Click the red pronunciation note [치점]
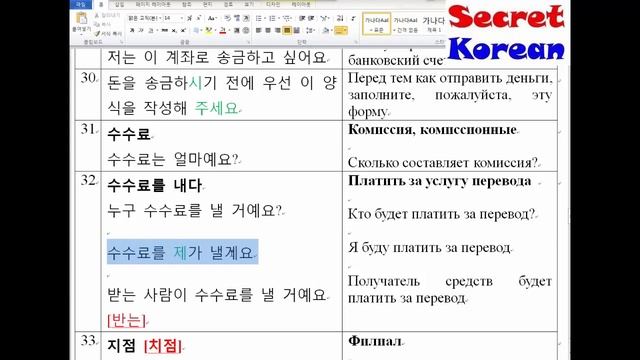Viewport: 640px width, 360px height. click(x=163, y=346)
